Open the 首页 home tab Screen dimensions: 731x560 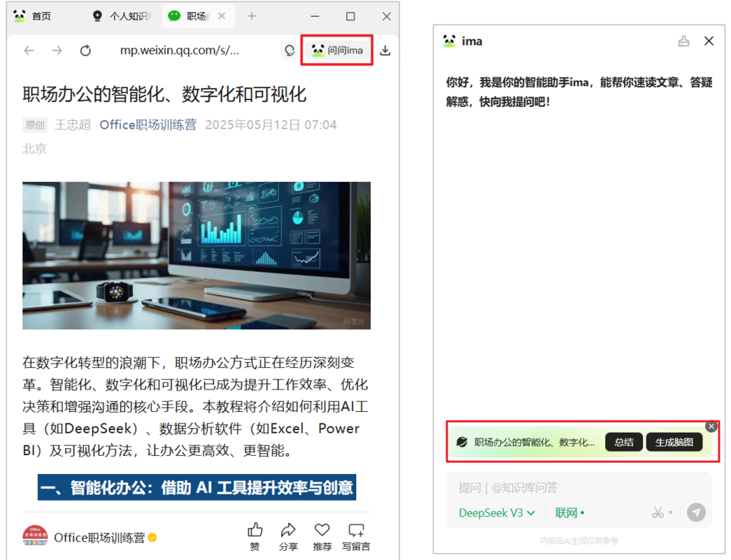click(32, 16)
